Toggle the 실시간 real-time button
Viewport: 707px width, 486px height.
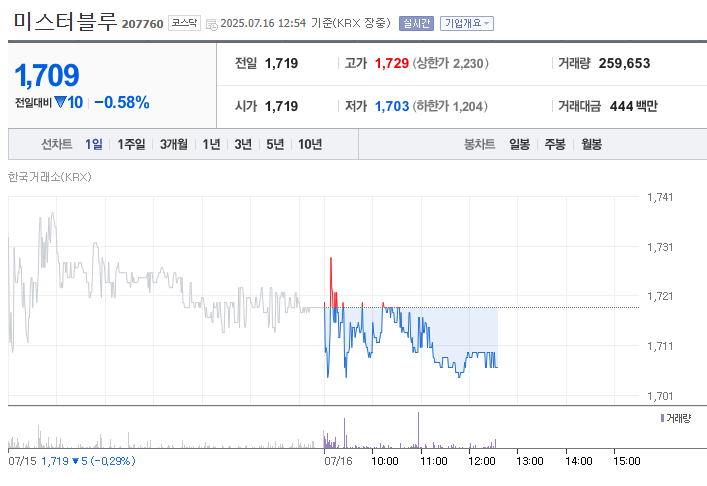416,23
